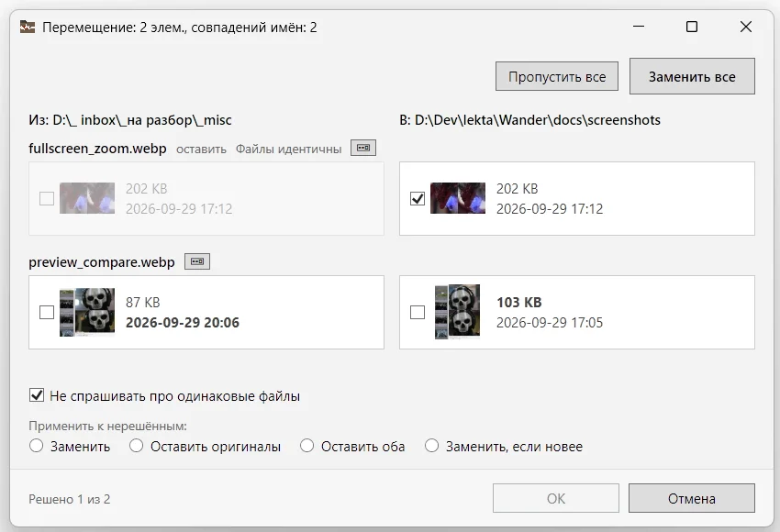The width and height of the screenshot is (780, 532).
Task: Click the bold date "2026-09-29 20:06"
Action: pos(183,323)
